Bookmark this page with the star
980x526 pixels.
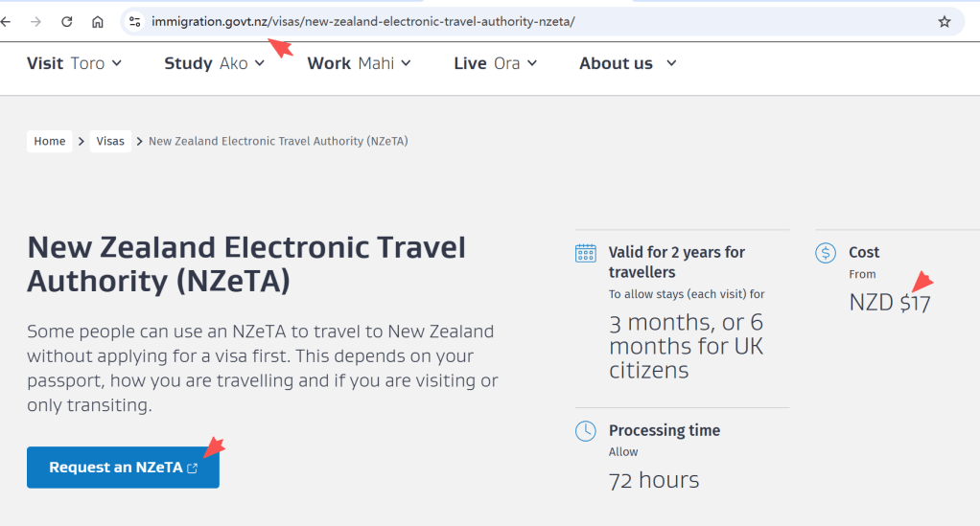945,21
